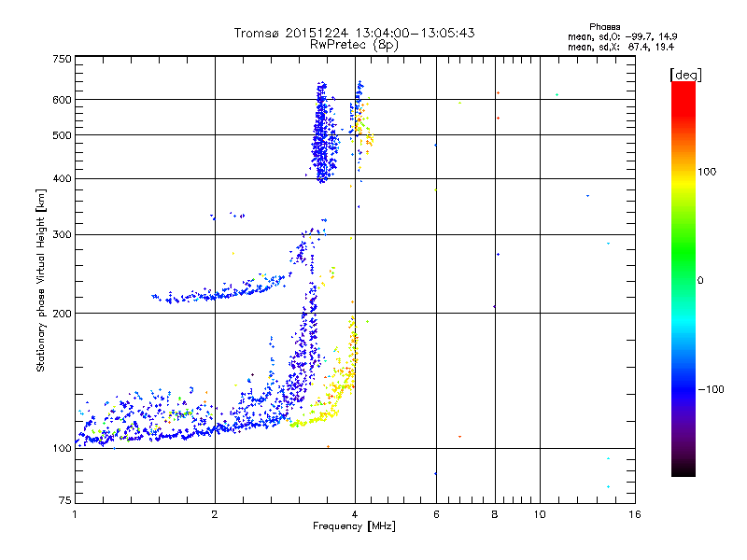
Task: Click the x-axis tick label "2"
Action: click(x=215, y=514)
